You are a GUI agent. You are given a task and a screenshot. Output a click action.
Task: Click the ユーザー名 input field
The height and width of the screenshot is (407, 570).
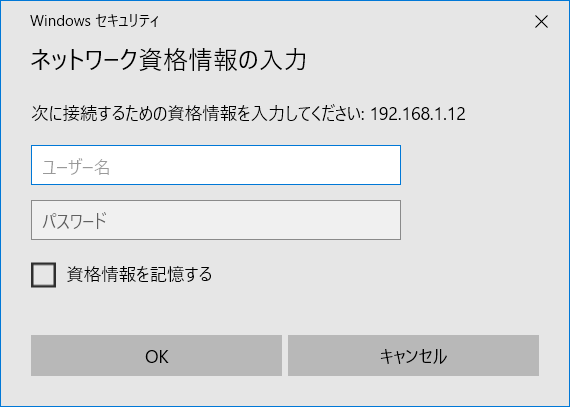[216, 165]
